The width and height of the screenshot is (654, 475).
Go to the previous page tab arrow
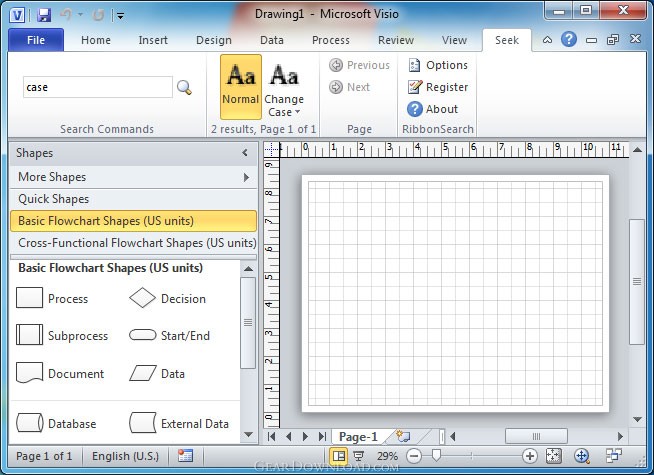coord(289,437)
